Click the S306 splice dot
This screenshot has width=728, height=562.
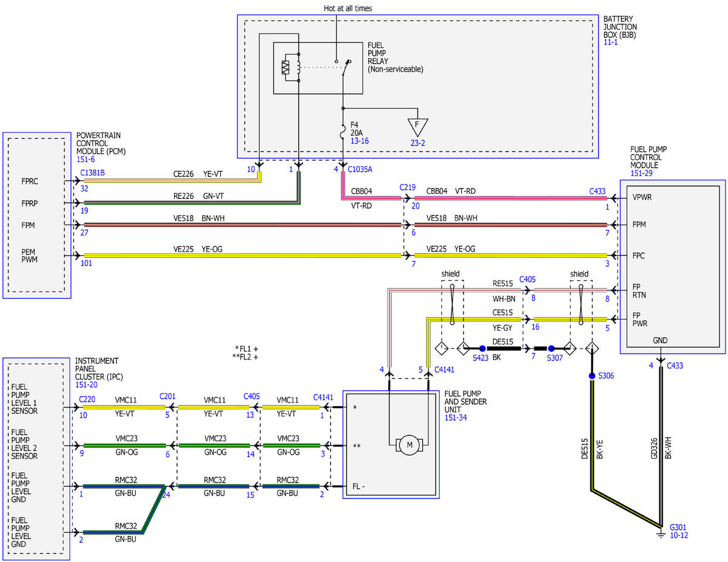point(591,376)
